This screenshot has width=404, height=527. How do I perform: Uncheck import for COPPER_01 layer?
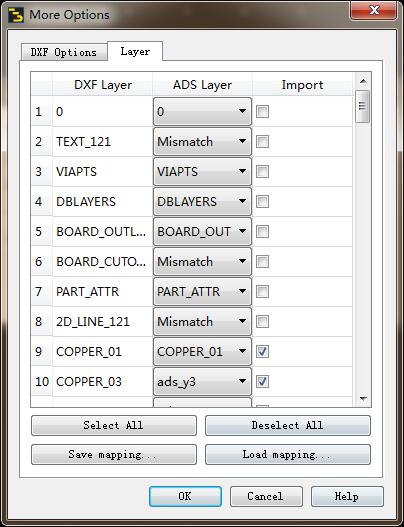click(x=262, y=352)
